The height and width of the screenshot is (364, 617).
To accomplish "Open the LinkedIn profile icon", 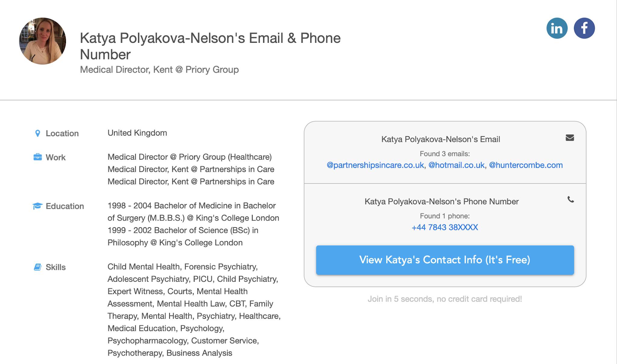I will pos(557,28).
